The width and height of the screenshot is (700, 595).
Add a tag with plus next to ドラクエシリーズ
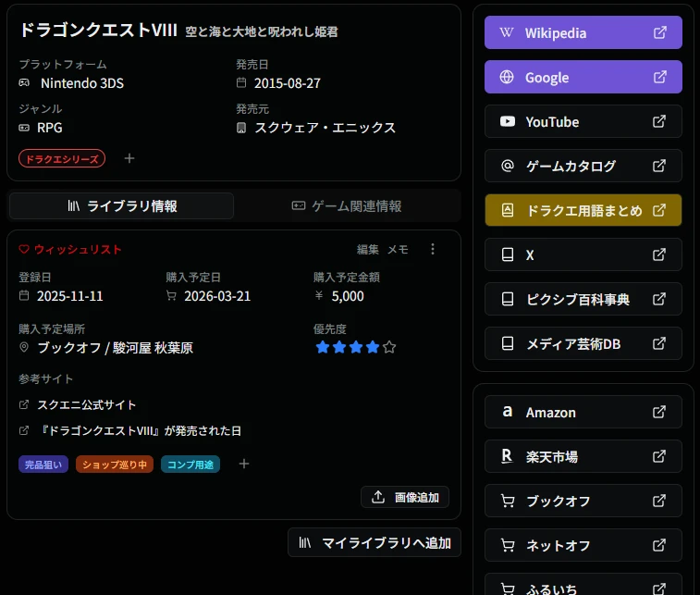point(129,158)
